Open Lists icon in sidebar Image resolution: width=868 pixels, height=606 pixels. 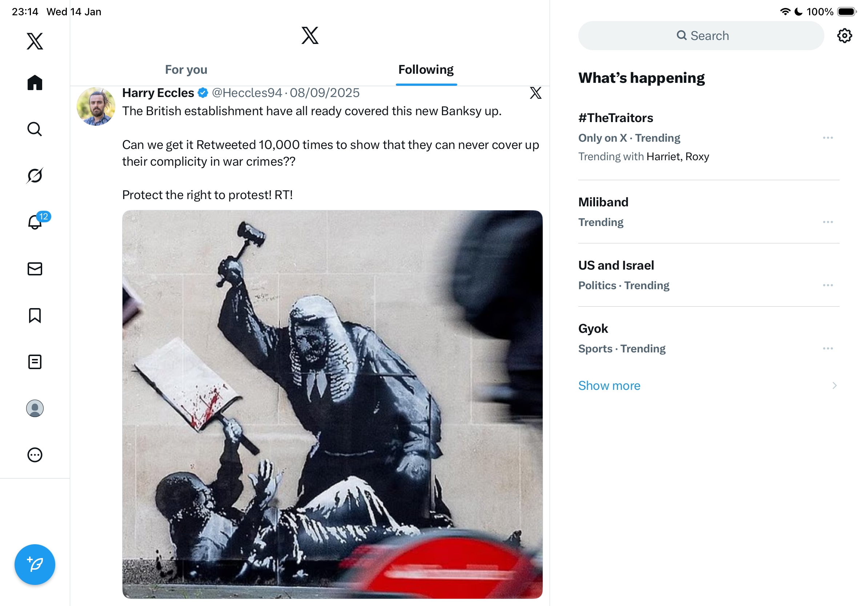point(35,362)
